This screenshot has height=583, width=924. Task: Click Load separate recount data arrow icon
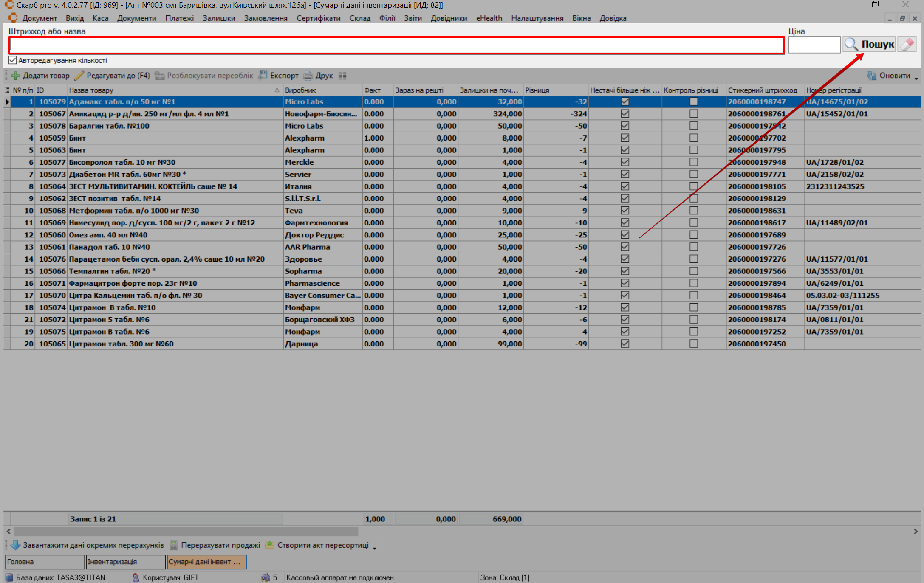[16, 545]
